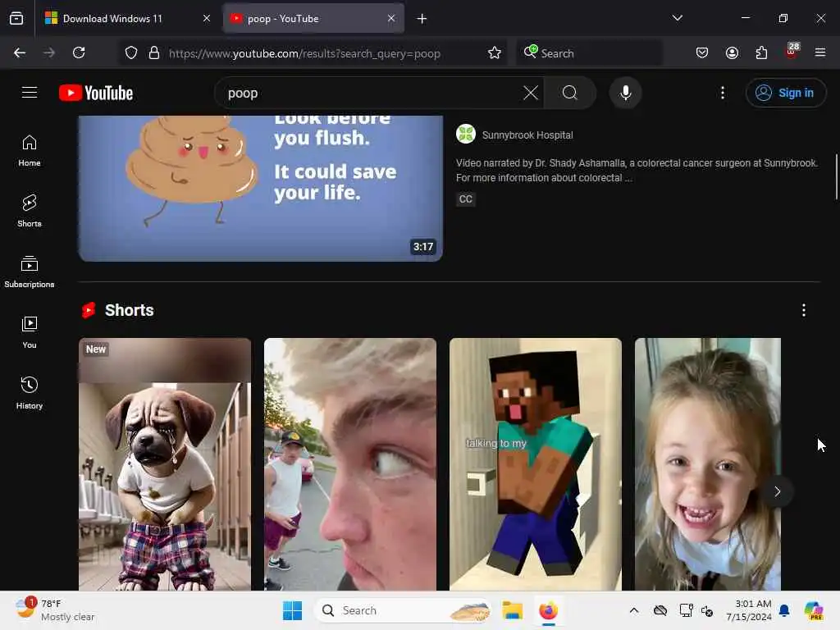The height and width of the screenshot is (630, 840).
Task: Open a new browser tab
Action: (422, 19)
